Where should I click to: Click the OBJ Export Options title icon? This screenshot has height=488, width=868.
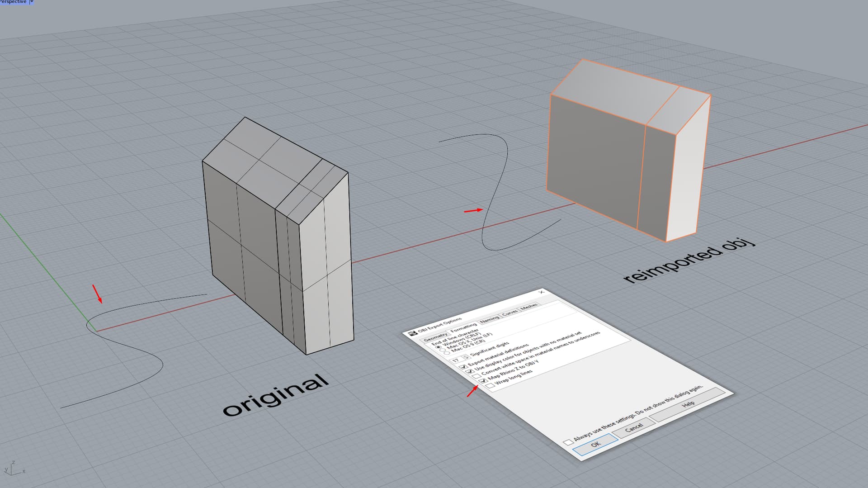(412, 334)
